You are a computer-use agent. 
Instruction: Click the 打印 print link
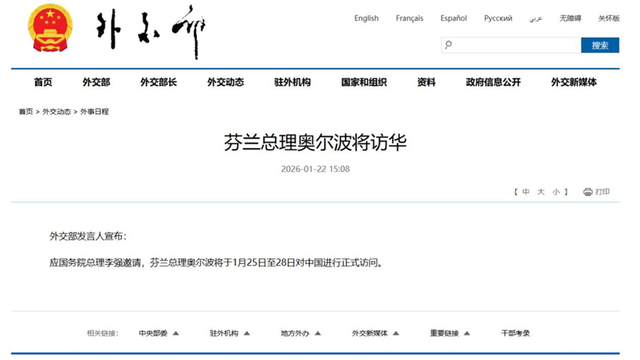click(602, 192)
